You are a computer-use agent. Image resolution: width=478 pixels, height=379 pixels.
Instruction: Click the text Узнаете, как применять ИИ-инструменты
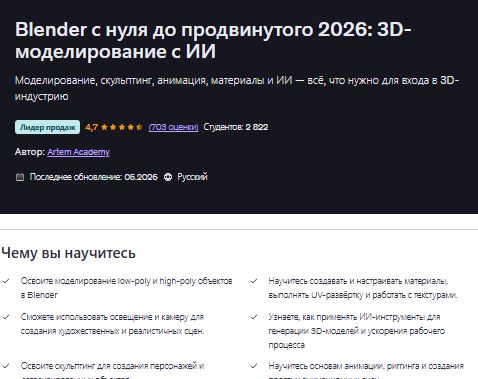tap(357, 331)
